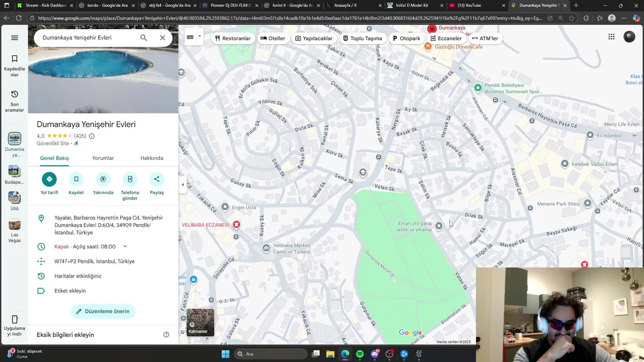Switch to the Hakkında tab
Viewport: 644px width, 362px height.
click(151, 158)
